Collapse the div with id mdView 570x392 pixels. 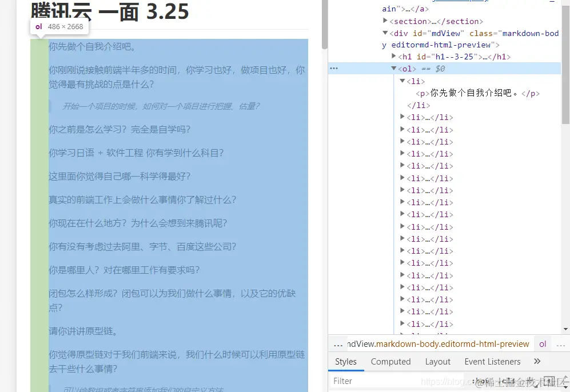click(x=386, y=33)
